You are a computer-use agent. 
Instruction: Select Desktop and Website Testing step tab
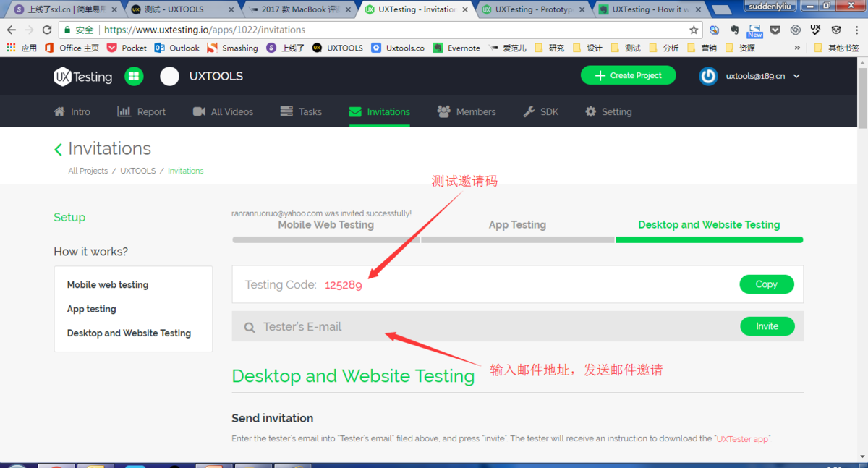click(709, 225)
